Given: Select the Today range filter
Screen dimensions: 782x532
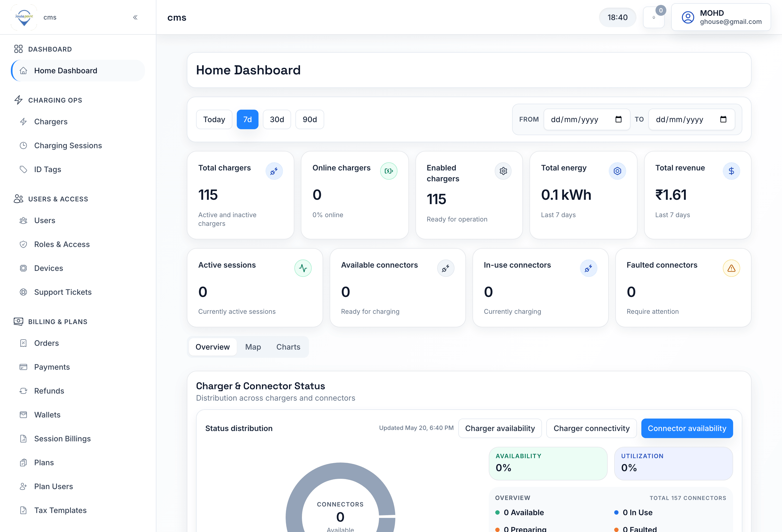Looking at the screenshot, I should [214, 119].
